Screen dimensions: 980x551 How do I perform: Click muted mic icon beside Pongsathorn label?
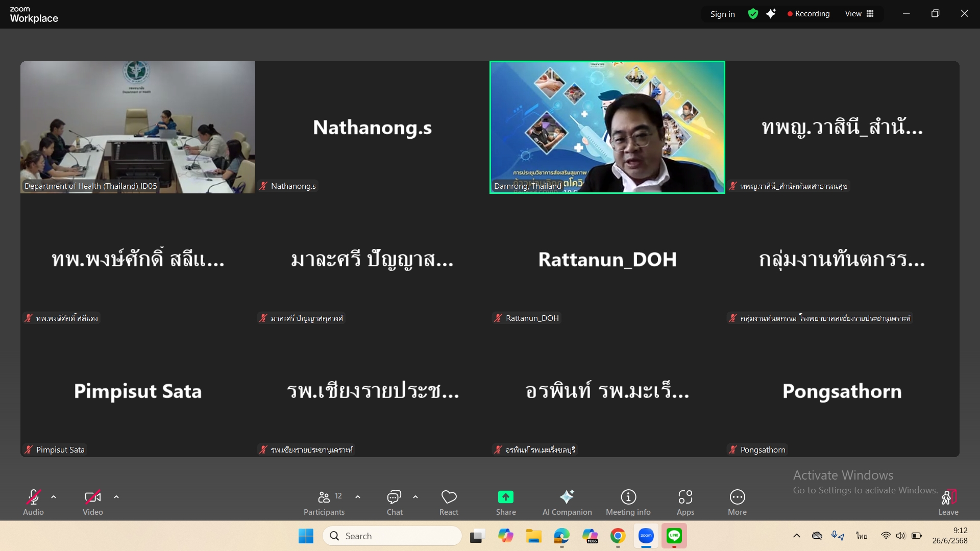[733, 449]
